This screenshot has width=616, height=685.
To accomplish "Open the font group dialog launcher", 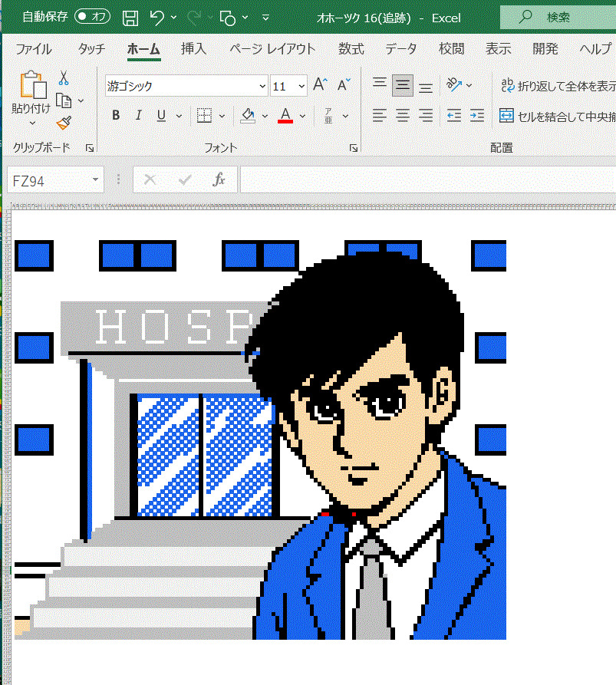I will [354, 149].
